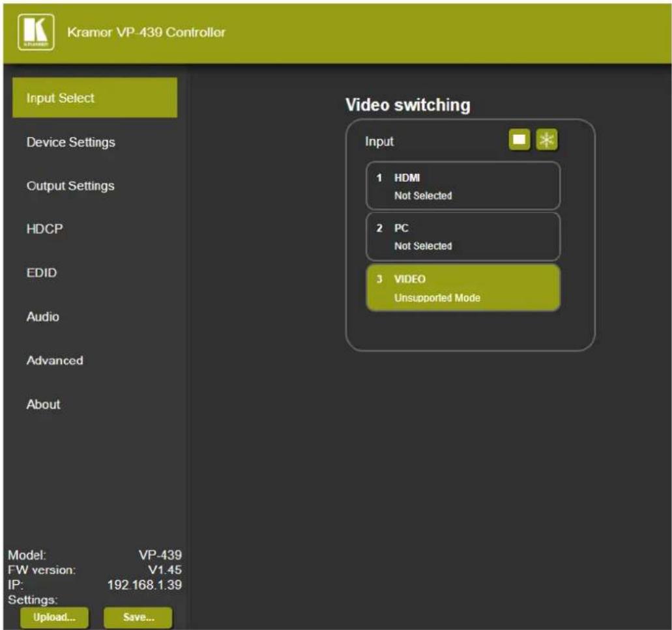Open the Audio settings page
Screen dimensions: 672x630
pyautogui.click(x=43, y=317)
